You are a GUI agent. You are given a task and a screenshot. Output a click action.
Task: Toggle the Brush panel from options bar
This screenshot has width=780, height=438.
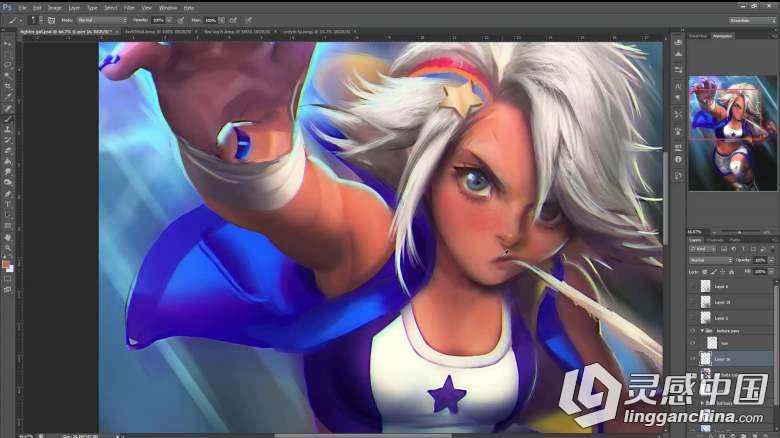click(x=51, y=20)
